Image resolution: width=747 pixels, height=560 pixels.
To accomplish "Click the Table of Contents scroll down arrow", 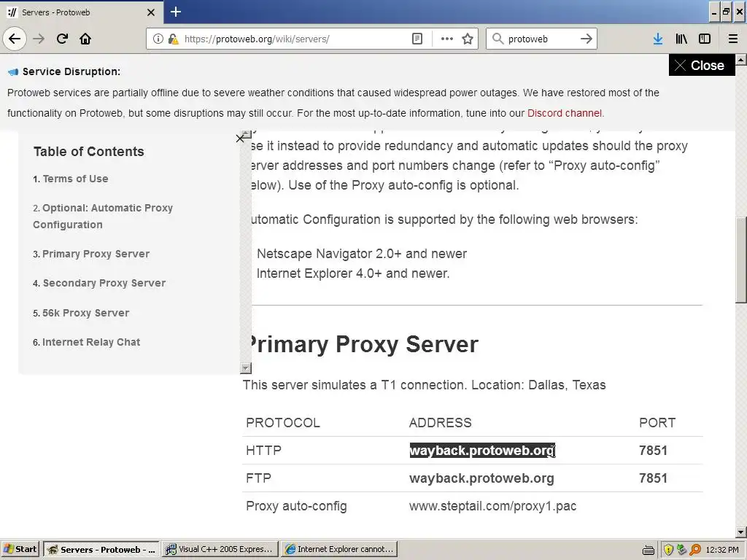I will 245,367.
